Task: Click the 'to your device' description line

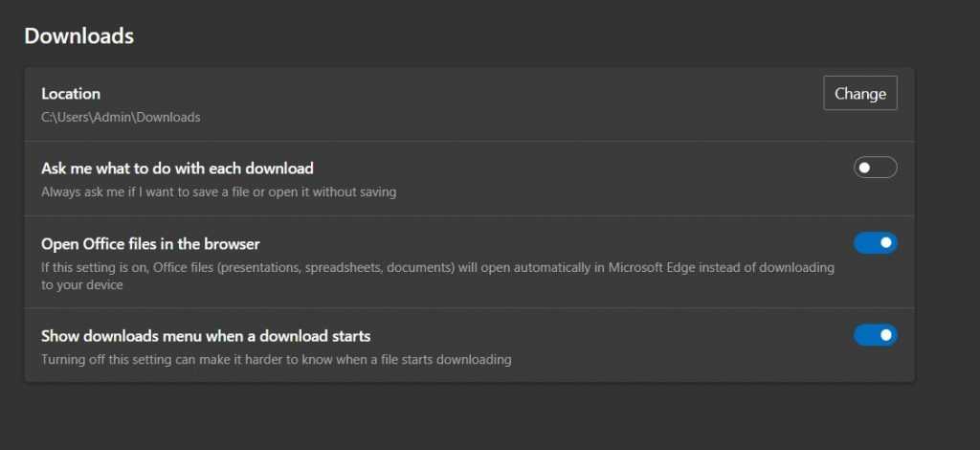Action: pyautogui.click(x=82, y=284)
